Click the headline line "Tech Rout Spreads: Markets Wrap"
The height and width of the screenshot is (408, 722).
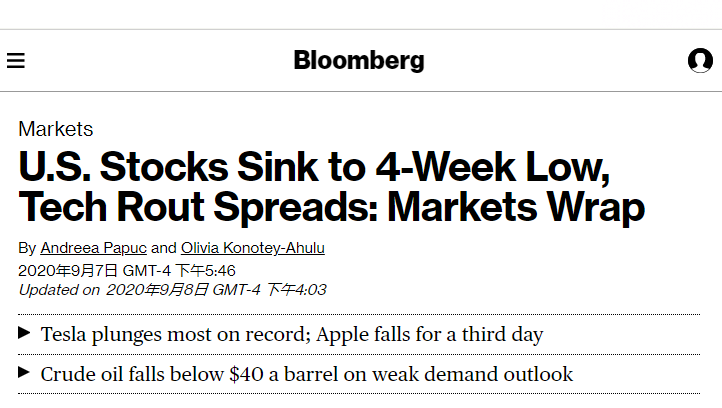point(332,205)
